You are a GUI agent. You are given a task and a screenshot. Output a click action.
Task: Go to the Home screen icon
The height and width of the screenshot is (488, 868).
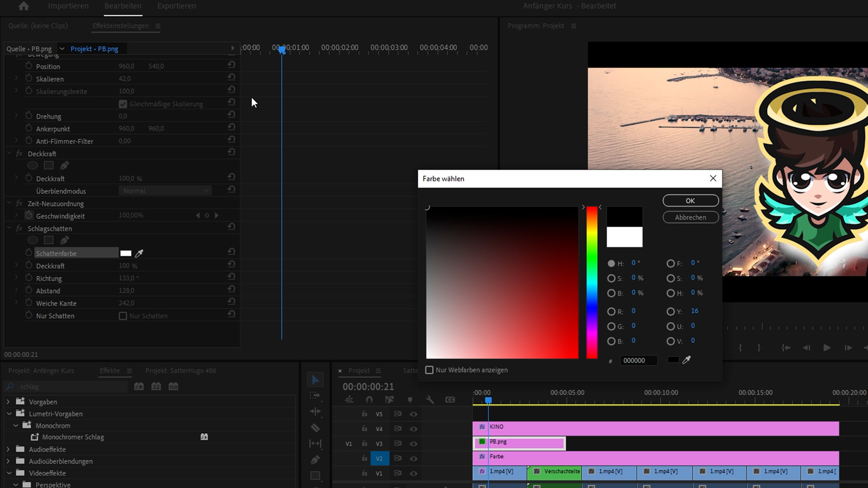tap(24, 6)
